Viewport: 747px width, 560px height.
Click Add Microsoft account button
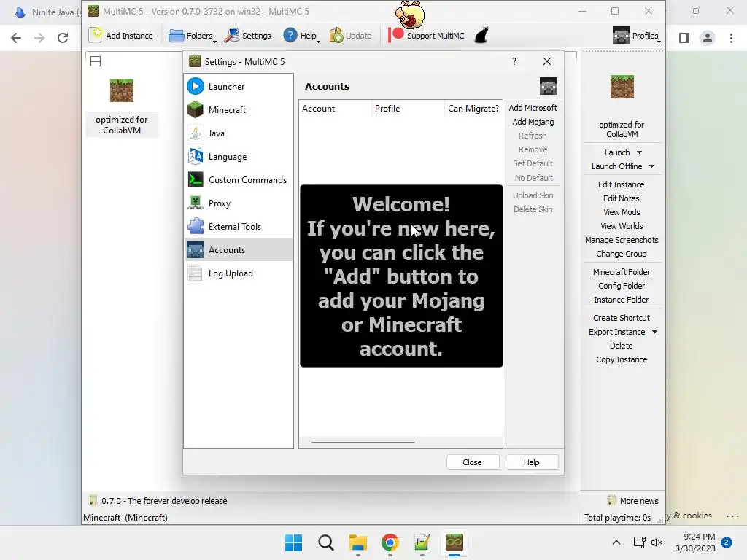[x=533, y=108]
